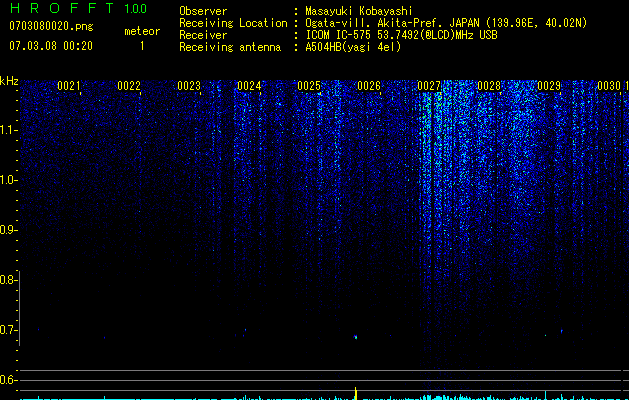Click time marker 0028
This screenshot has width=629, height=400.
point(489,85)
